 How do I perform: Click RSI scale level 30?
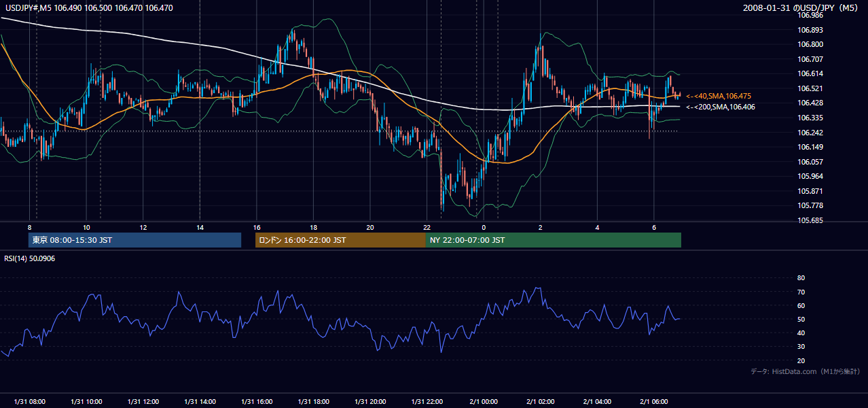[801, 347]
